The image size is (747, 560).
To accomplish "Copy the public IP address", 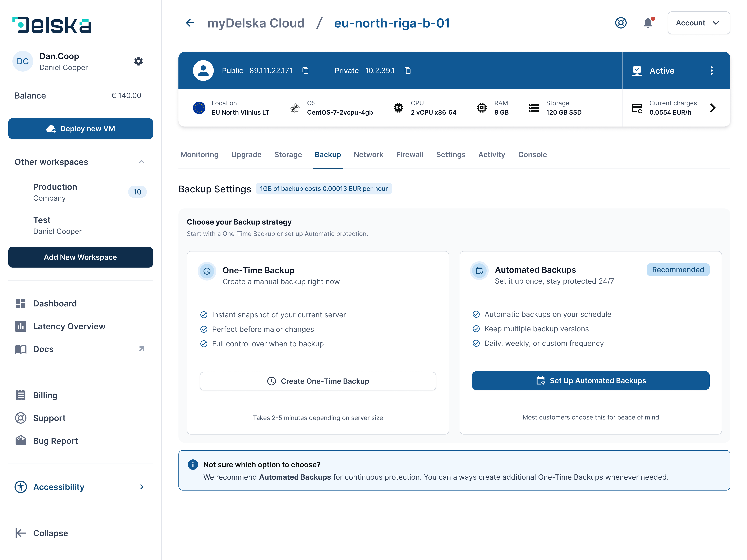I will pyautogui.click(x=305, y=71).
